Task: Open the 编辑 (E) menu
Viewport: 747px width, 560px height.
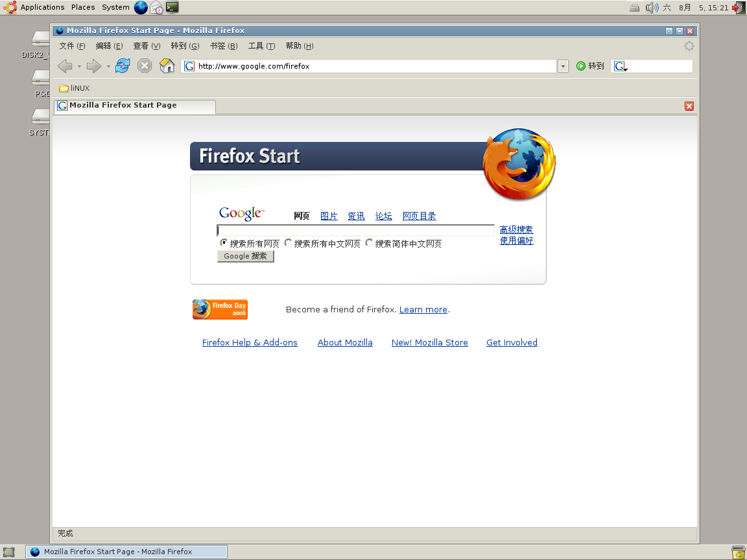Action: tap(109, 46)
